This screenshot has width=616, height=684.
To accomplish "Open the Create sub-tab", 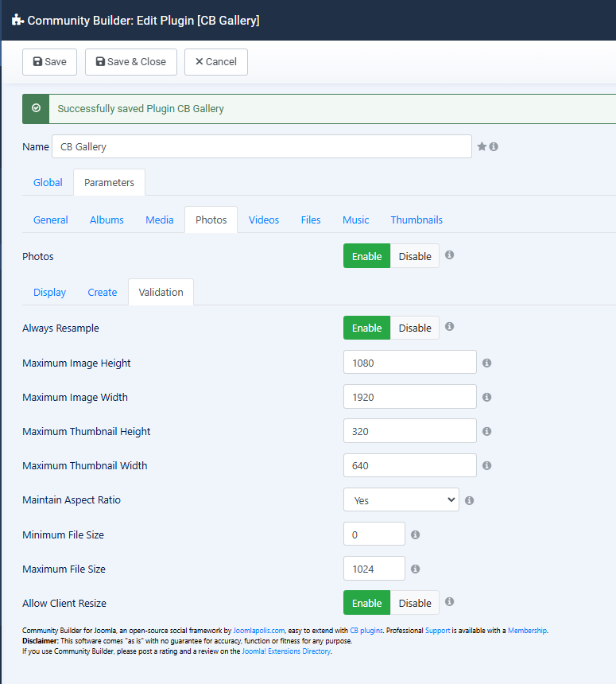I will coord(103,292).
